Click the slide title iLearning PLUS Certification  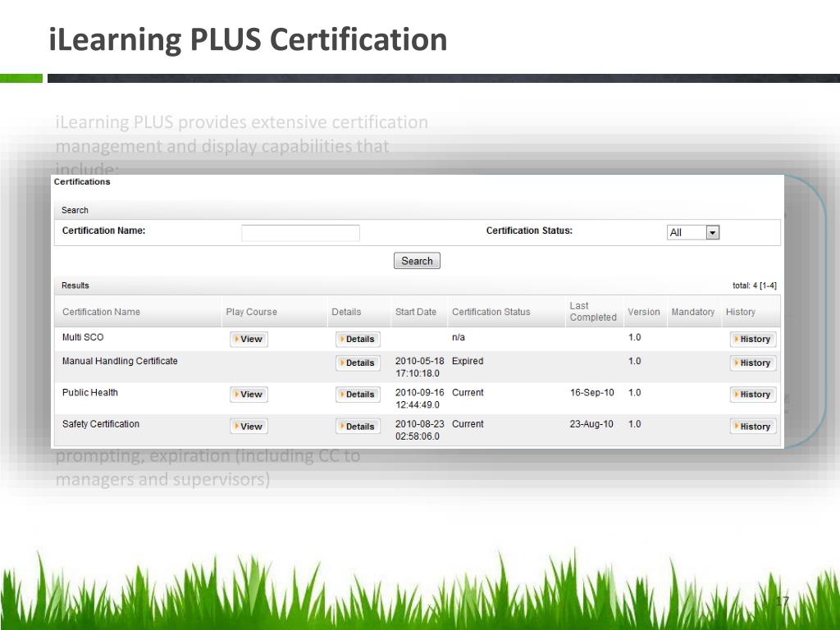(x=248, y=39)
